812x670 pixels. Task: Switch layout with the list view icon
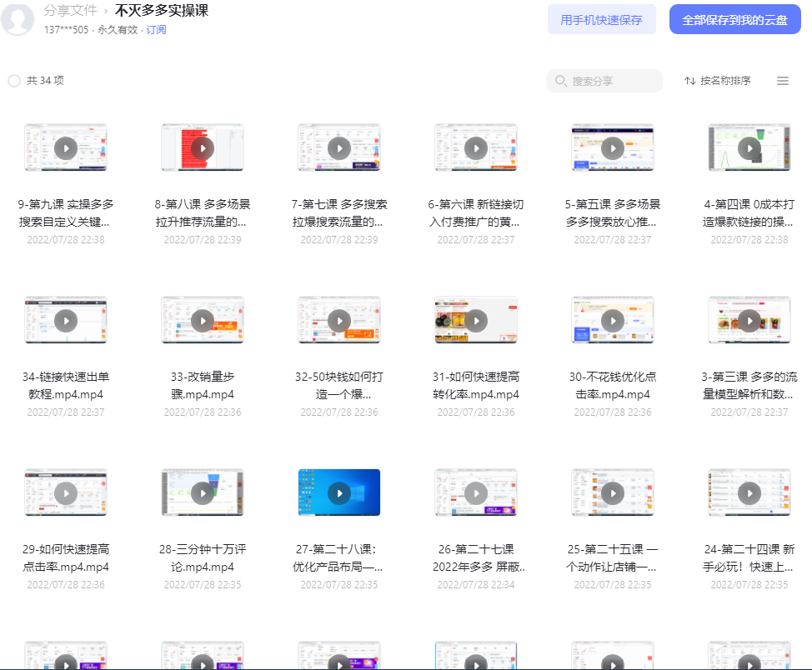(783, 81)
